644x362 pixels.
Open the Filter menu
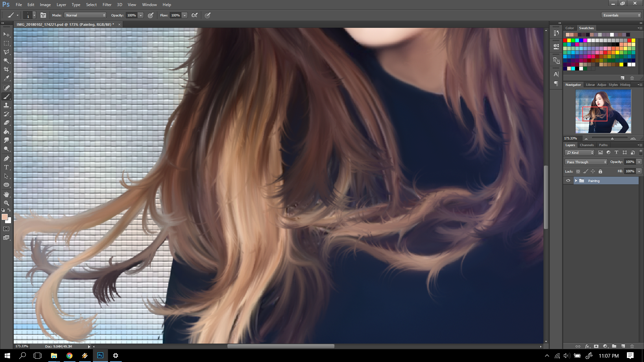point(107,5)
